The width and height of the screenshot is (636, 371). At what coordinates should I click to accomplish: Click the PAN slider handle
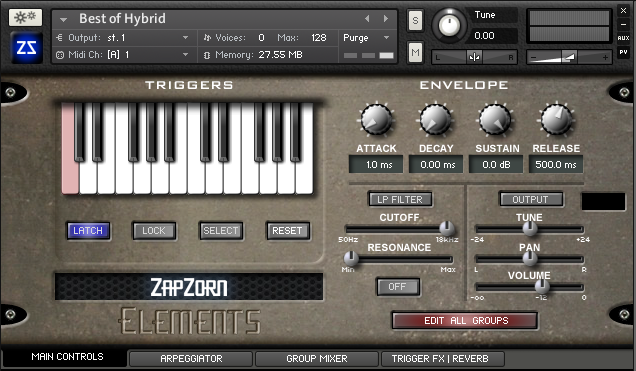(529, 258)
